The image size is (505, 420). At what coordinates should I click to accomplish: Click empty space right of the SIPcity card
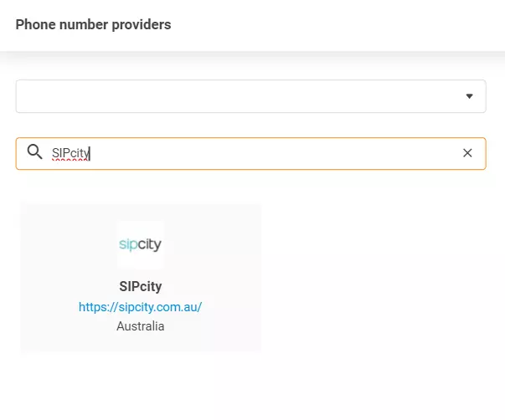[x=377, y=276]
